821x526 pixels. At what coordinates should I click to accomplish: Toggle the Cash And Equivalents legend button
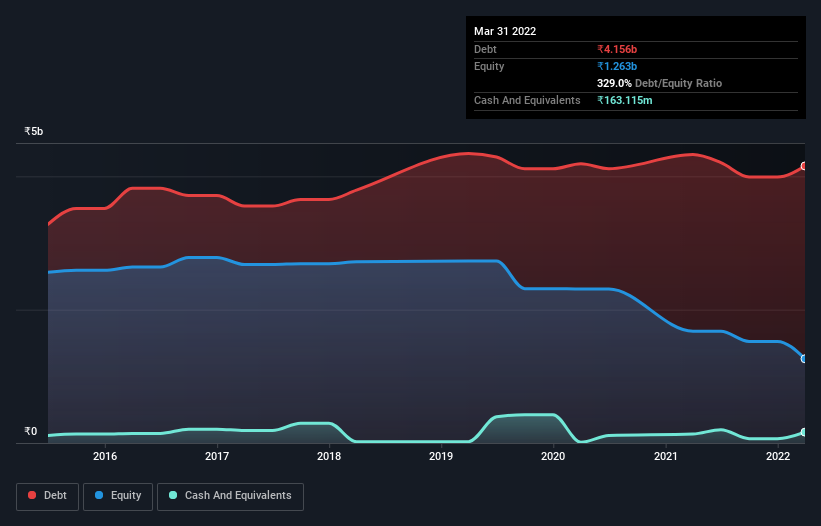tap(230, 496)
